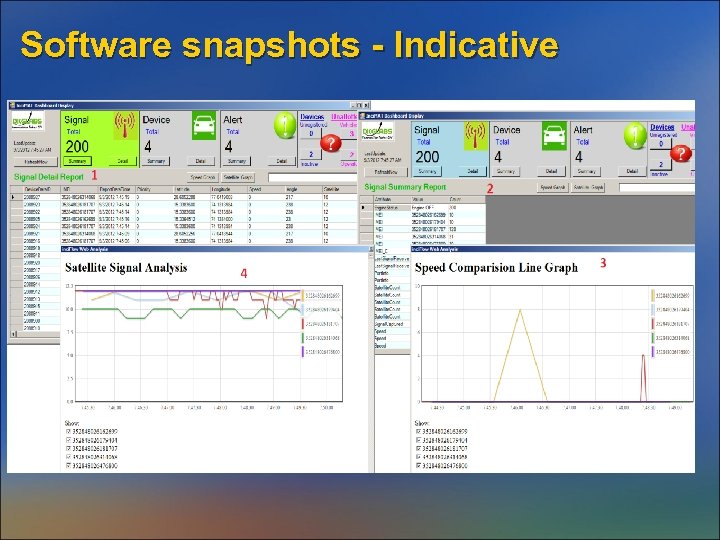This screenshot has width=720, height=540.
Task: Toggle second Show checkbox under Satellite Signal Analysis
Action: (69, 440)
